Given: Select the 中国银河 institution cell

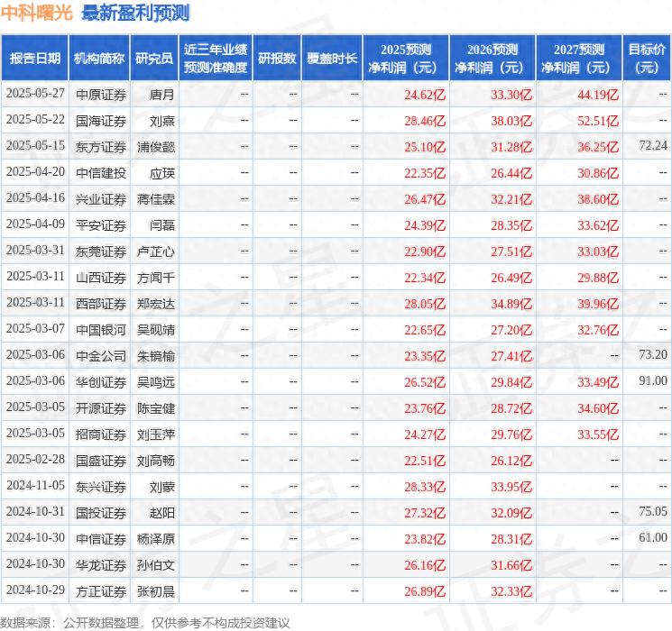Looking at the screenshot, I should [x=101, y=330].
